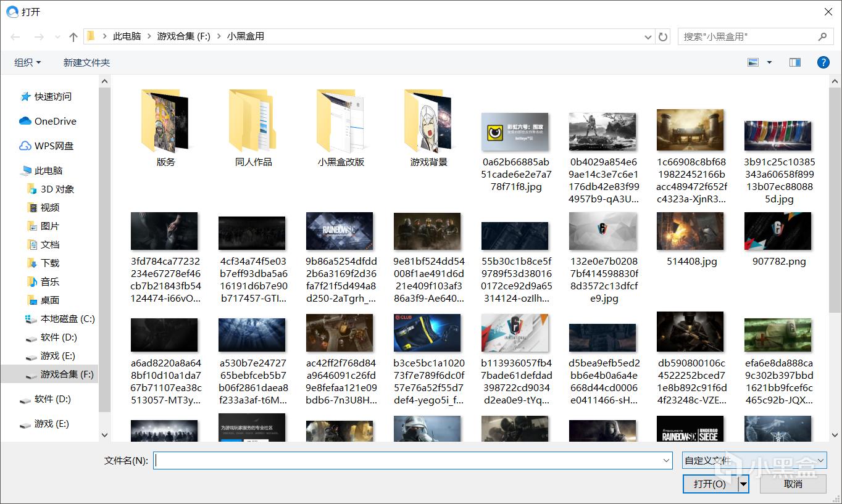Click the 打开(O) button
The height and width of the screenshot is (504, 842).
point(711,484)
